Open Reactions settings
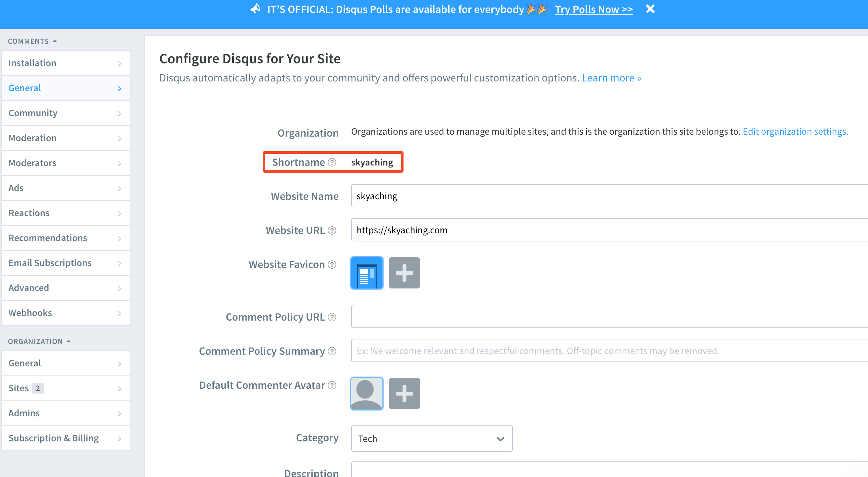868x477 pixels. (x=66, y=213)
